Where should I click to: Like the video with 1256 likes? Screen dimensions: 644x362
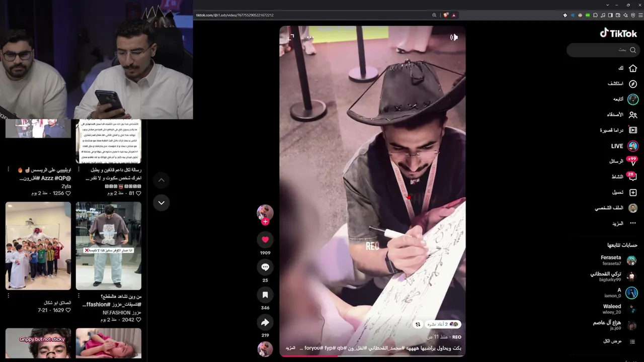pyautogui.click(x=68, y=193)
